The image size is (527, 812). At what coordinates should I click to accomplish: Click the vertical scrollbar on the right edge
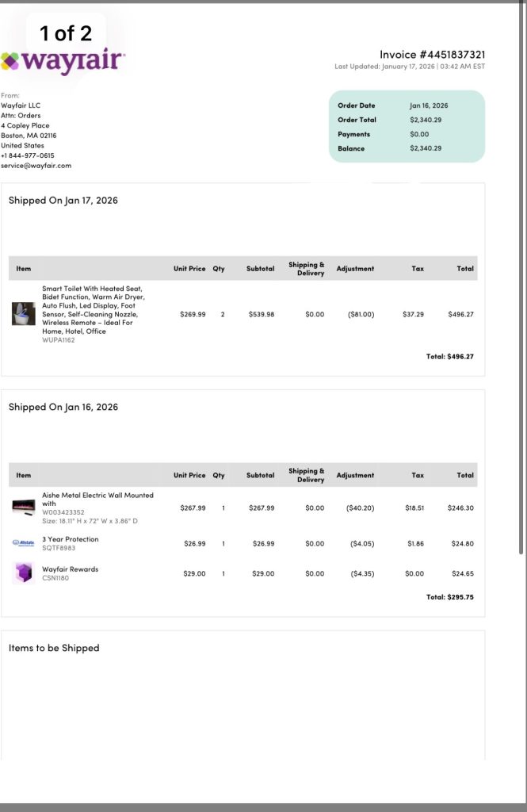[x=521, y=278]
